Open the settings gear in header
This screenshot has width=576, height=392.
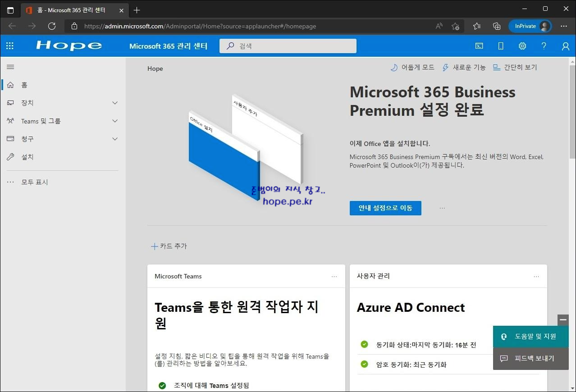(x=522, y=46)
